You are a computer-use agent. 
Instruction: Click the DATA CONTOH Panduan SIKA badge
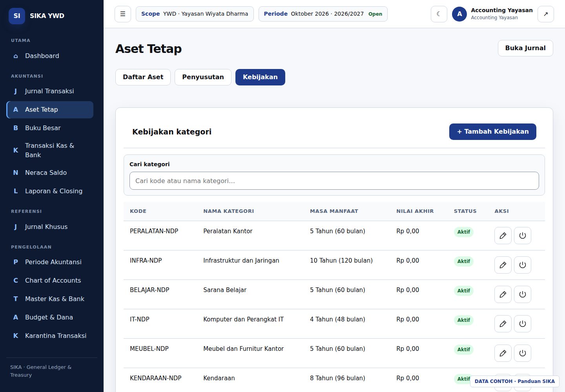515,381
